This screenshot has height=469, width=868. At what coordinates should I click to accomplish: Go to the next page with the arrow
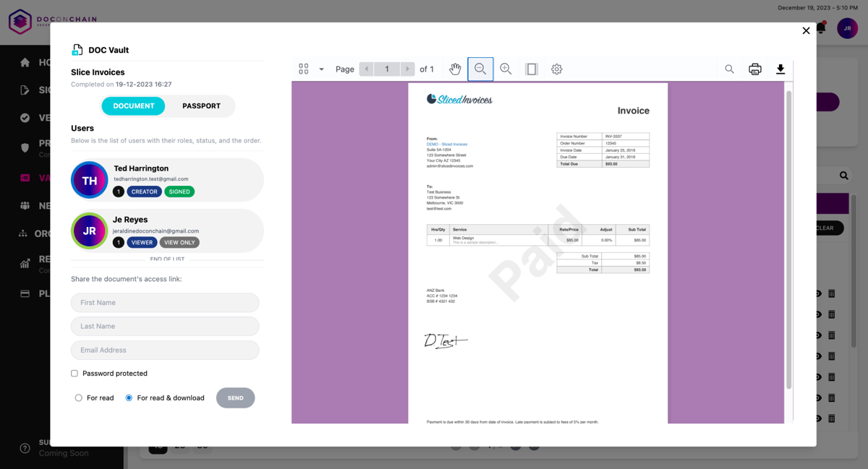407,69
